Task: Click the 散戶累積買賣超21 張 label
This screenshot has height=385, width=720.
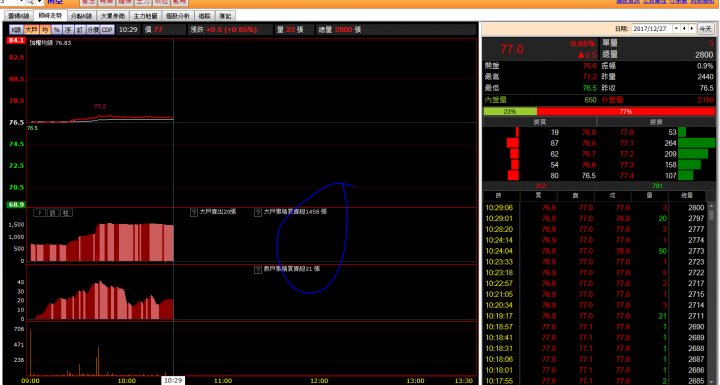Action: click(292, 269)
